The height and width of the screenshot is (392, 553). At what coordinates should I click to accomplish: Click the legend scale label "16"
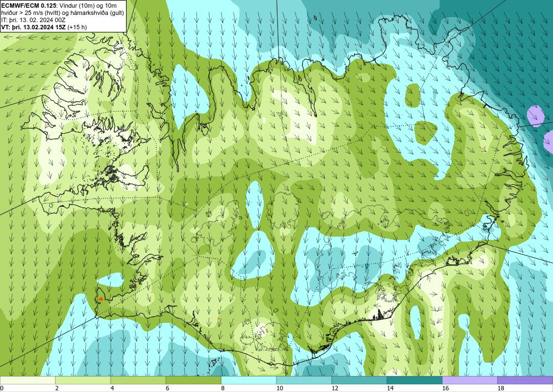[445, 388]
